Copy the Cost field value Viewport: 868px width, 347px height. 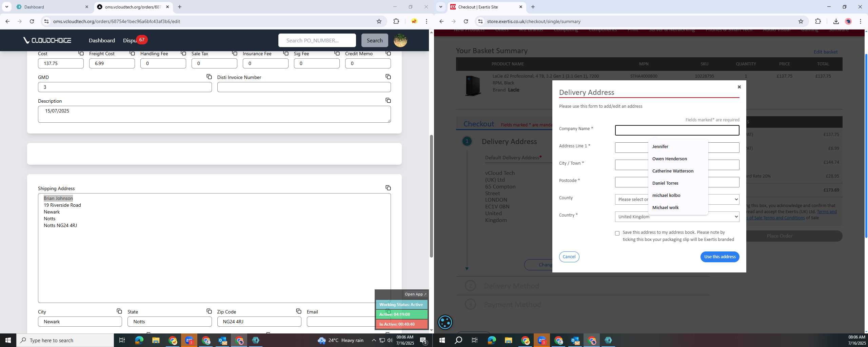click(x=81, y=53)
